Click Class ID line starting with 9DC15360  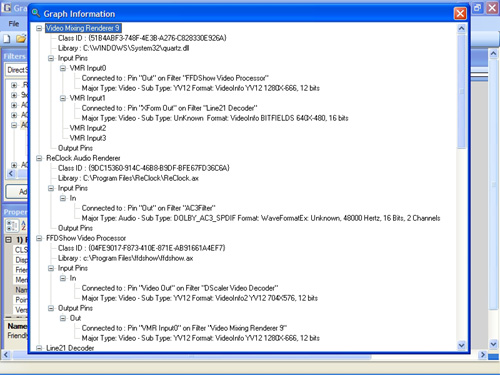coord(144,168)
